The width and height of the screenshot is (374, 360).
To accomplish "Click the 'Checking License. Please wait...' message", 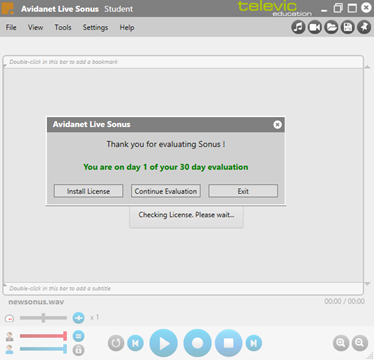I will 186,215.
